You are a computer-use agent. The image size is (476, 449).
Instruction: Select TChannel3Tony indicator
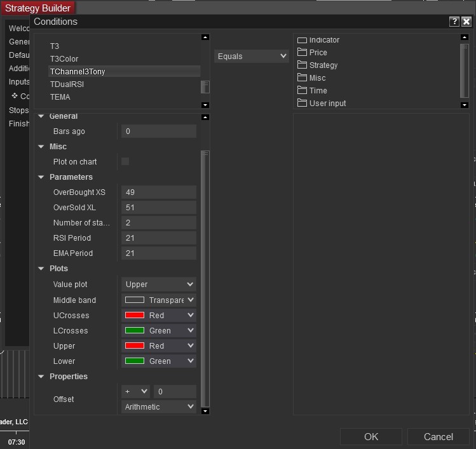coord(124,72)
